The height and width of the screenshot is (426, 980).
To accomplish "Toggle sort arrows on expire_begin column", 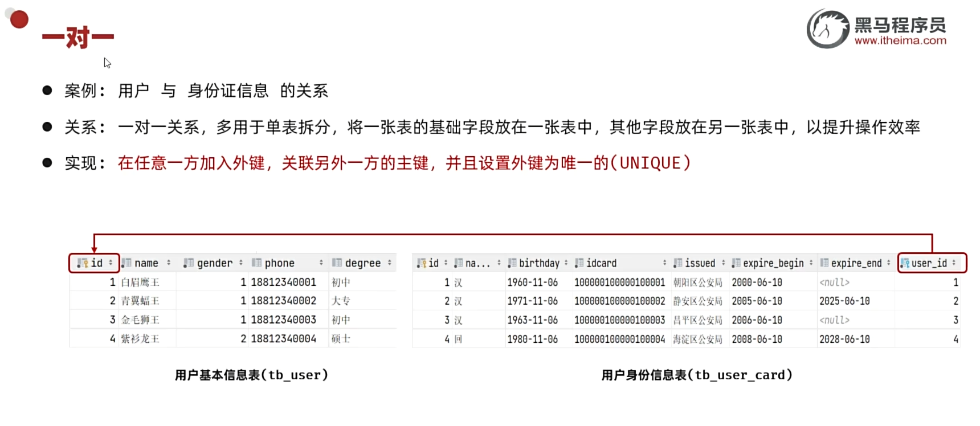I will click(x=811, y=263).
